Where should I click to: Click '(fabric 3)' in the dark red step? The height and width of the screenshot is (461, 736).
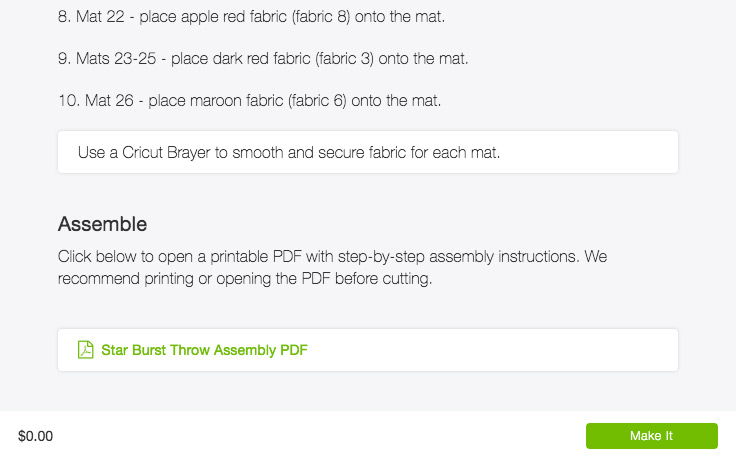pos(344,59)
